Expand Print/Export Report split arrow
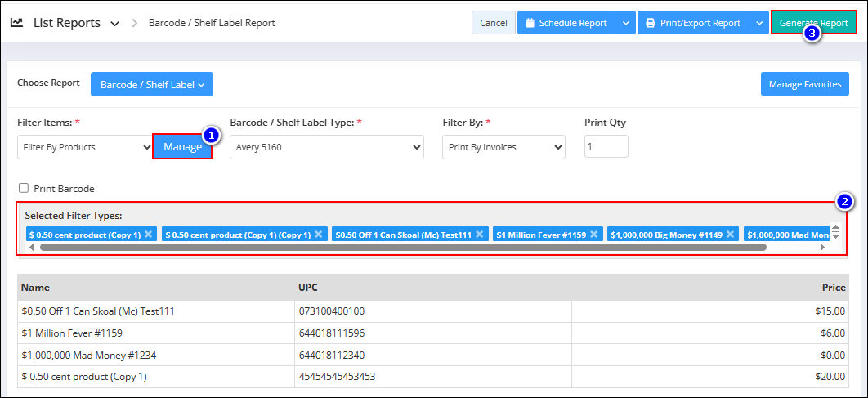Viewport: 868px width, 398px height. (759, 23)
